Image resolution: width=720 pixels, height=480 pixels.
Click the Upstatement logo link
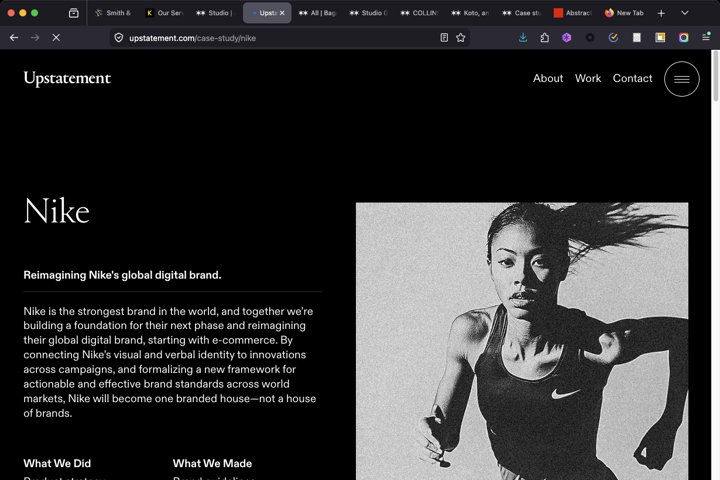tap(67, 78)
